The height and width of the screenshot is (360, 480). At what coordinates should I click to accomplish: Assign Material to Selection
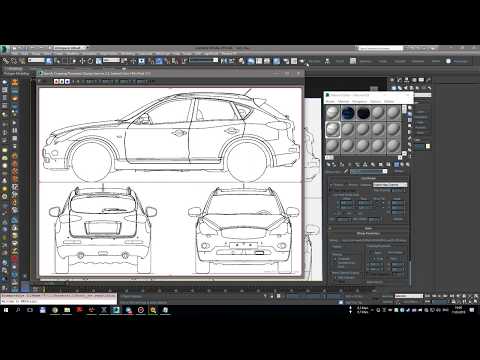342,164
